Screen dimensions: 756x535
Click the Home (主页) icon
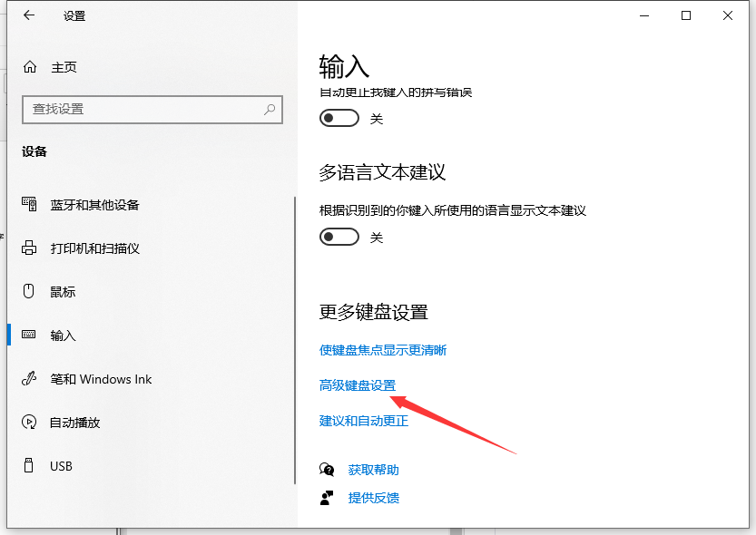pos(30,67)
